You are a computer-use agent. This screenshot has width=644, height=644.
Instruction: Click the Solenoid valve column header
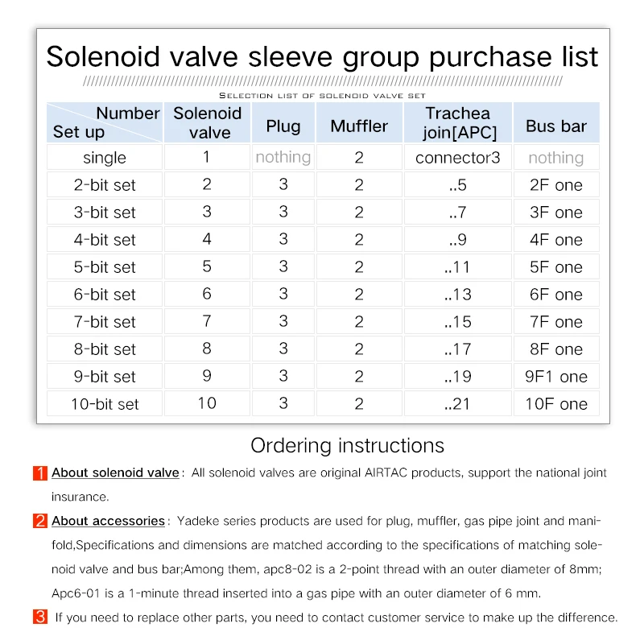click(208, 123)
